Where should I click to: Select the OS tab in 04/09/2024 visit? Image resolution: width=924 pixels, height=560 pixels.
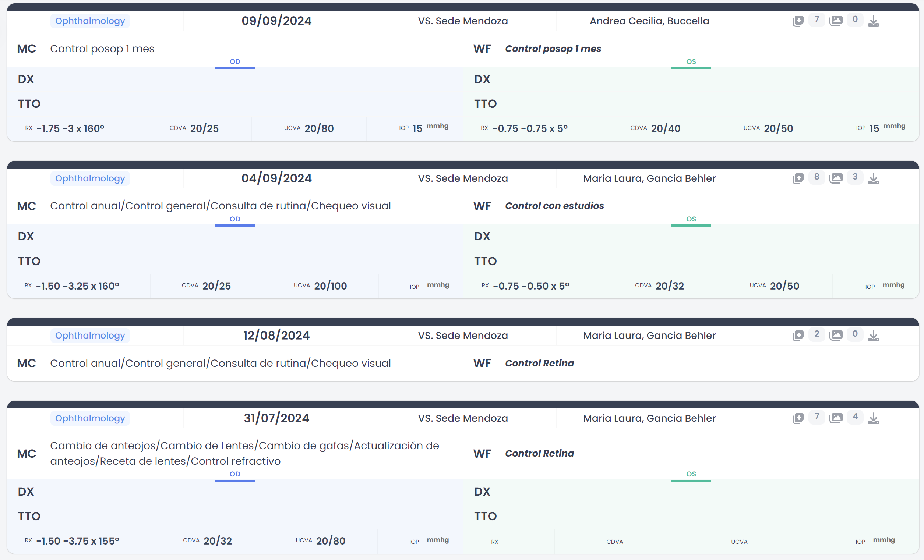coord(691,220)
